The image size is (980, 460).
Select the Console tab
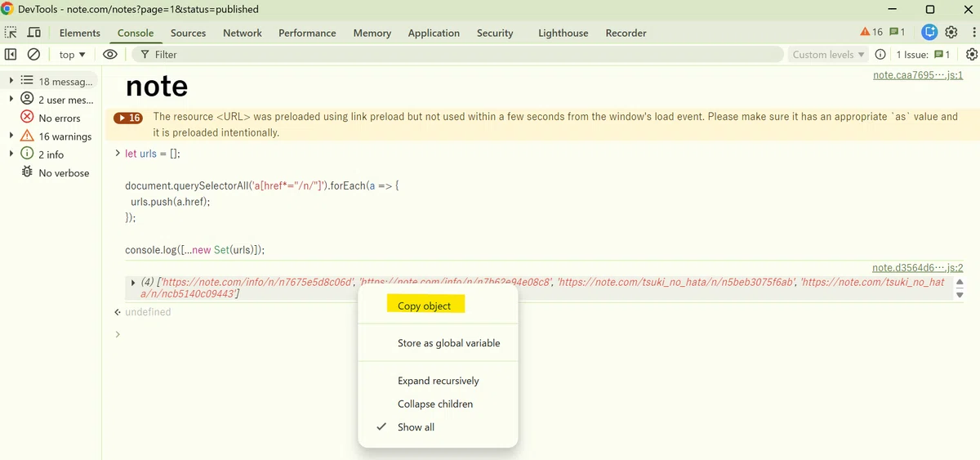(136, 33)
